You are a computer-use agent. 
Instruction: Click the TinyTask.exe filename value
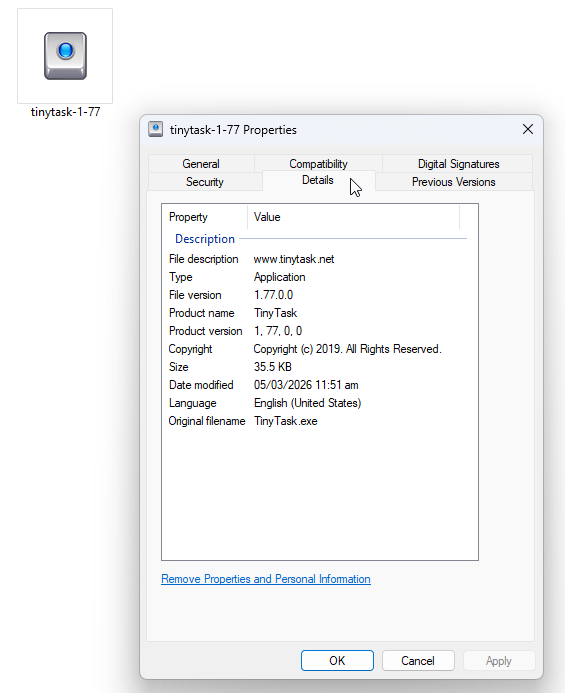[x=286, y=421]
